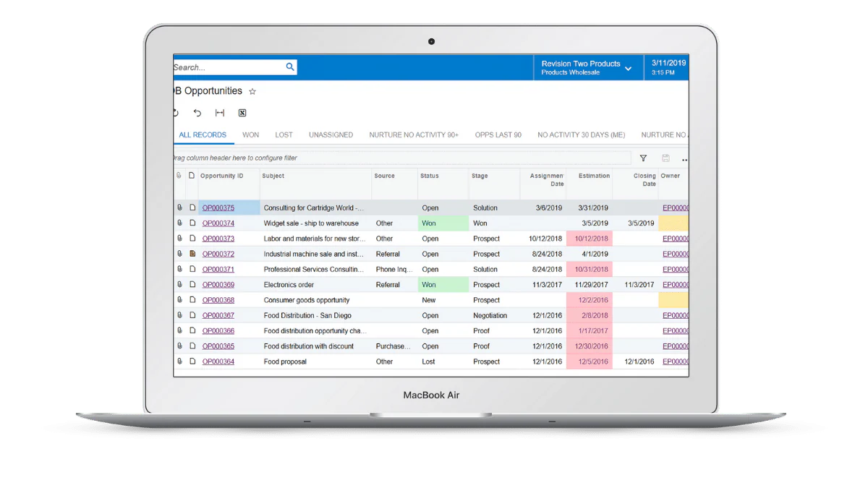Image resolution: width=868 pixels, height=488 pixels.
Task: Open opportunity link OP000367
Action: click(218, 315)
